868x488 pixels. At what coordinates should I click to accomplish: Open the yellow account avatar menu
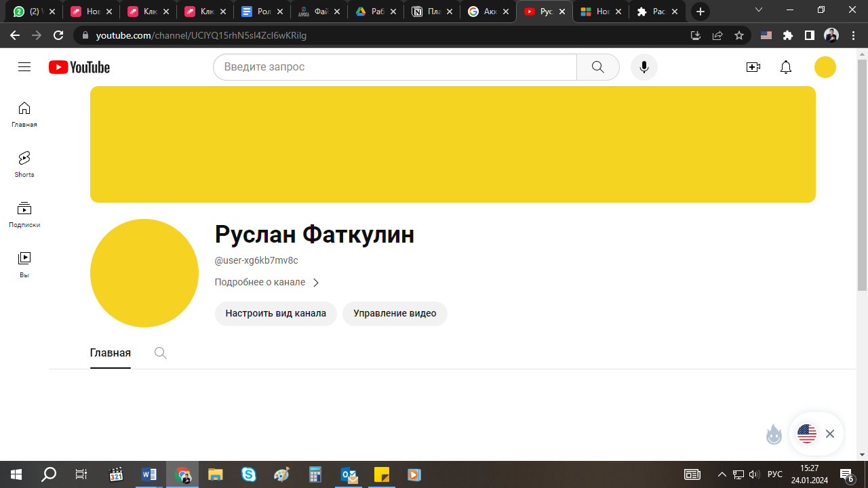point(825,67)
